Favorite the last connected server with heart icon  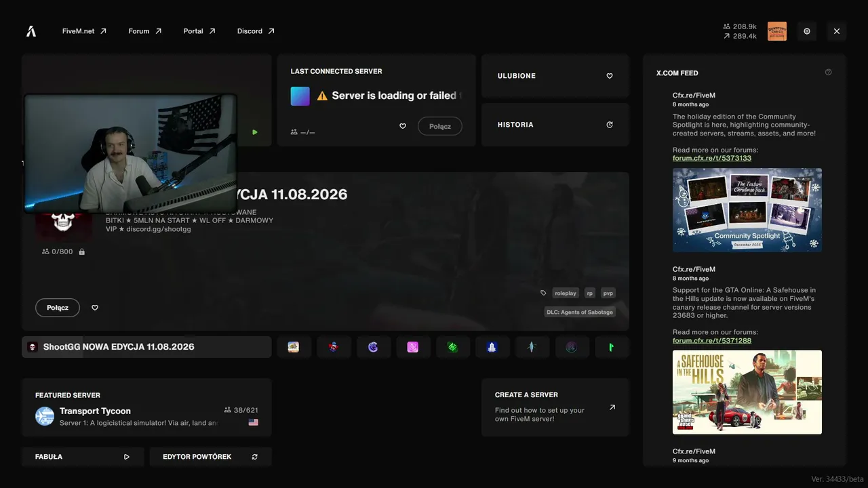[x=403, y=126]
